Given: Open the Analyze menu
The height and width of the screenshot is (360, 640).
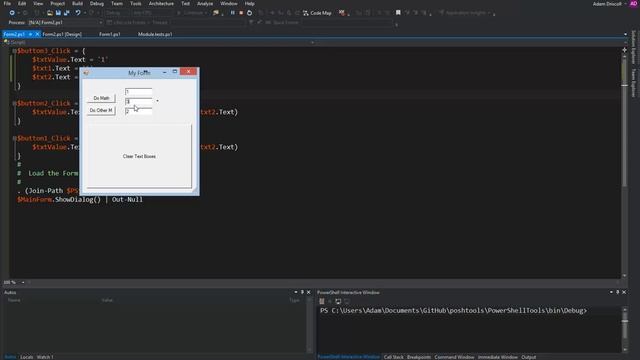Looking at the screenshot, I should [205, 3].
